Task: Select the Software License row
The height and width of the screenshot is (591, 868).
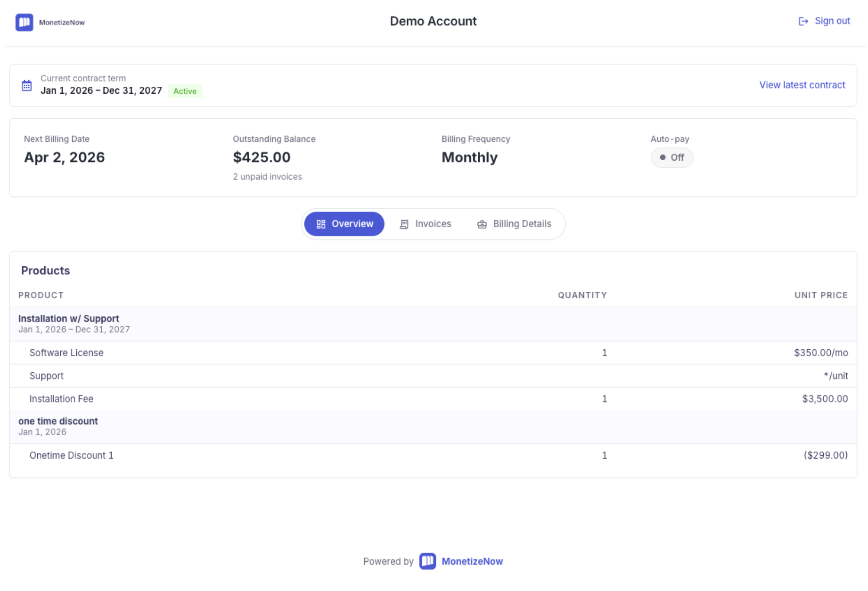Action: [433, 353]
